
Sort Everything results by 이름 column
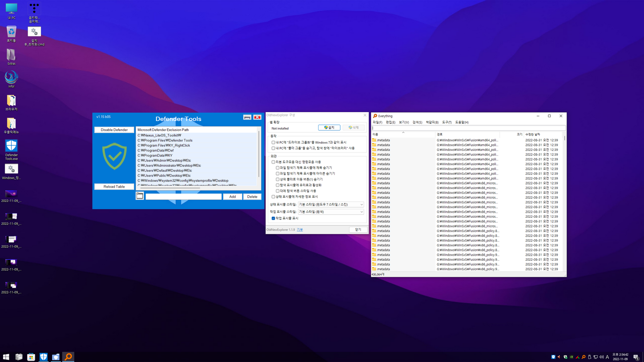(403, 134)
